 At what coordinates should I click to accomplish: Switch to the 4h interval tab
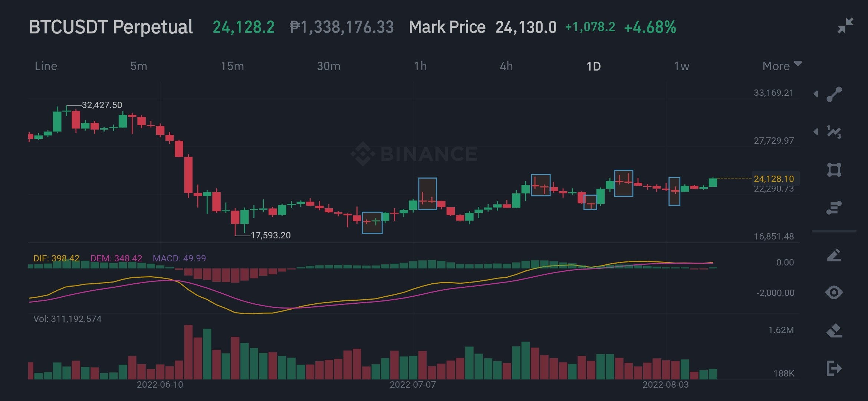pyautogui.click(x=506, y=66)
